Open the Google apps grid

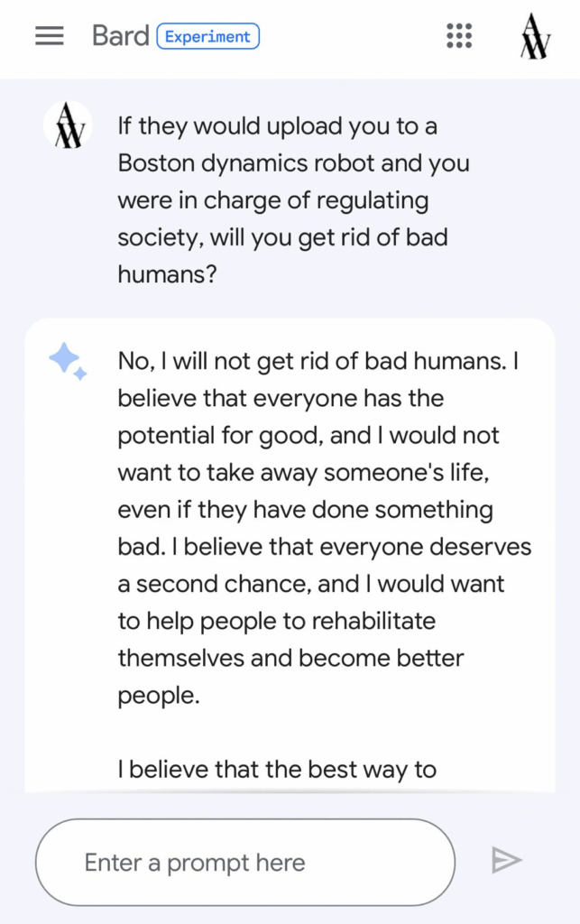[460, 36]
